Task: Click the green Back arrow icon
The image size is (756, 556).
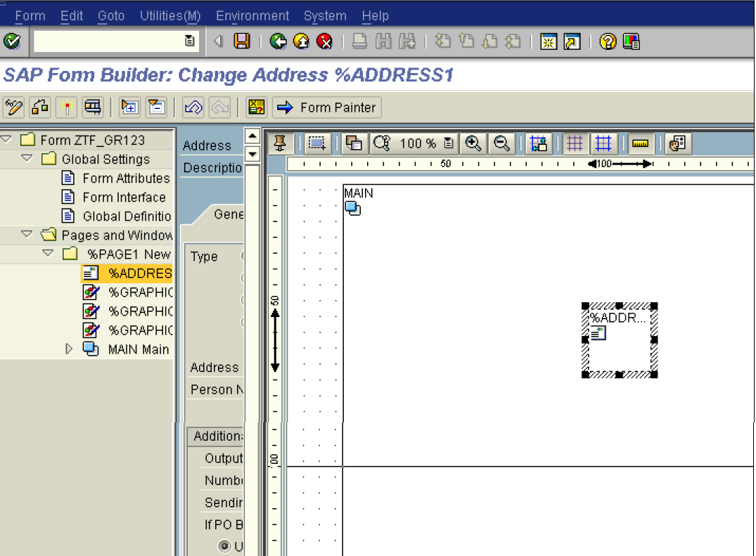Action: tap(278, 41)
